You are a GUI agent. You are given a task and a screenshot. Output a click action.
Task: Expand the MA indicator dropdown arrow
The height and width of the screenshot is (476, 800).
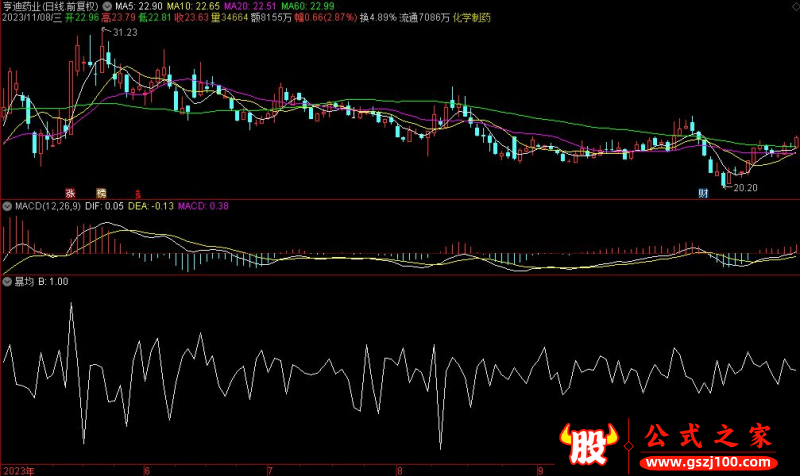click(107, 5)
